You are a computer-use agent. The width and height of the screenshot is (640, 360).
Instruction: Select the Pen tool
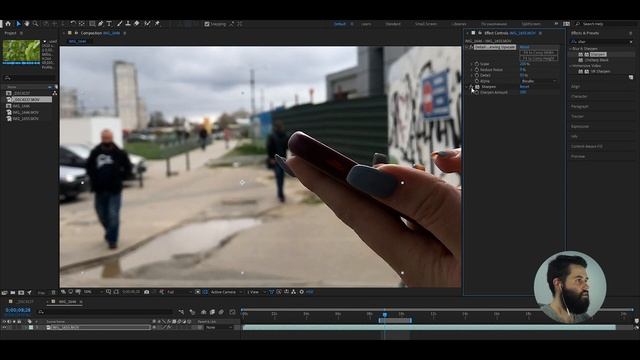pyautogui.click(x=100, y=24)
